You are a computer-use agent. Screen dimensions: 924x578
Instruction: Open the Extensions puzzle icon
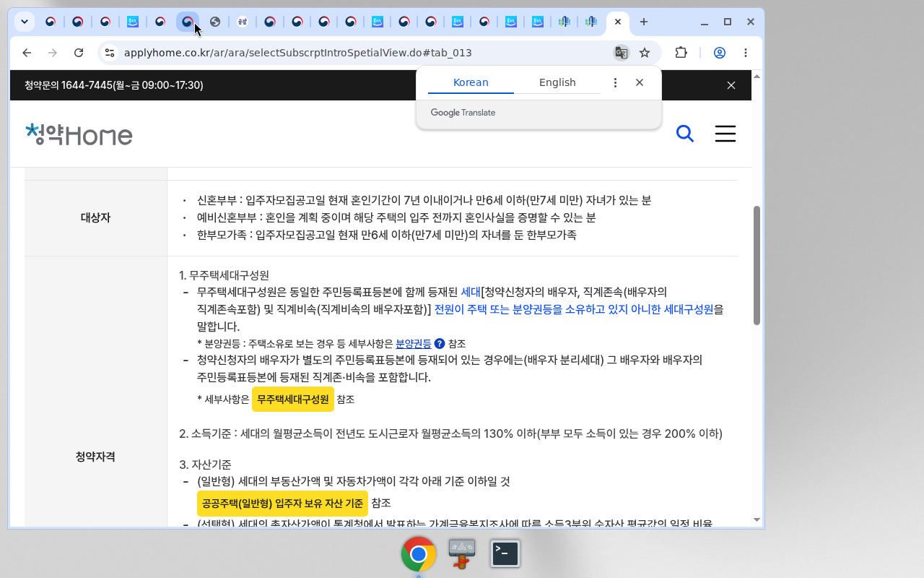click(x=681, y=53)
